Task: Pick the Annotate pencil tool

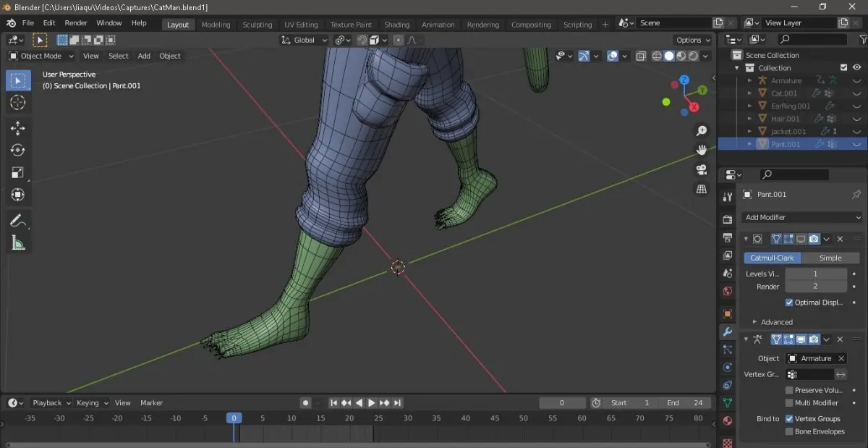Action: click(18, 221)
